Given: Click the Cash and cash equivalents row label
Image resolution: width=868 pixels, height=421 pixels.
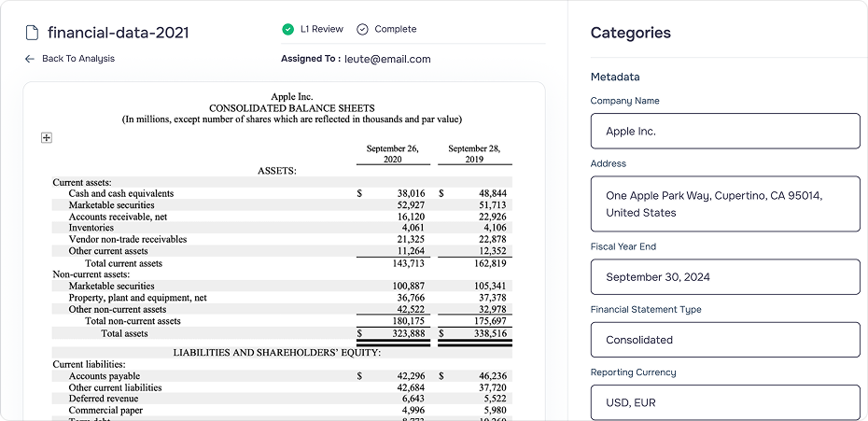Looking at the screenshot, I should 121,193.
